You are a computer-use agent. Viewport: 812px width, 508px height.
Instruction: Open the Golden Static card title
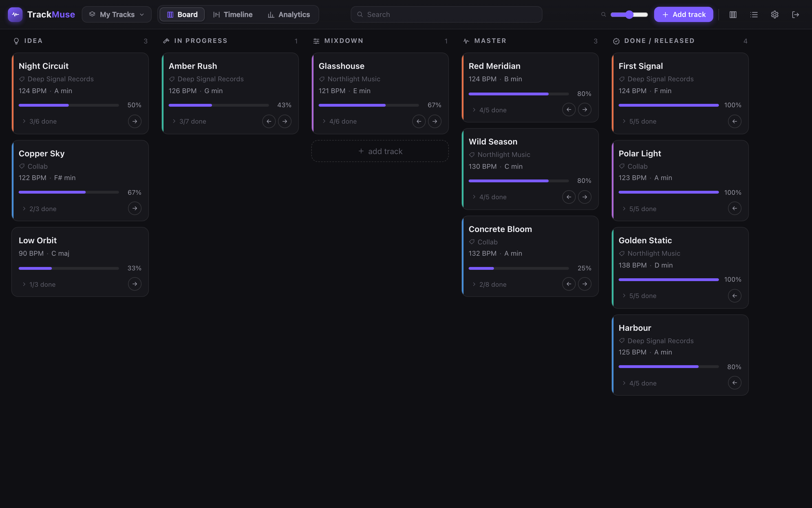point(645,240)
